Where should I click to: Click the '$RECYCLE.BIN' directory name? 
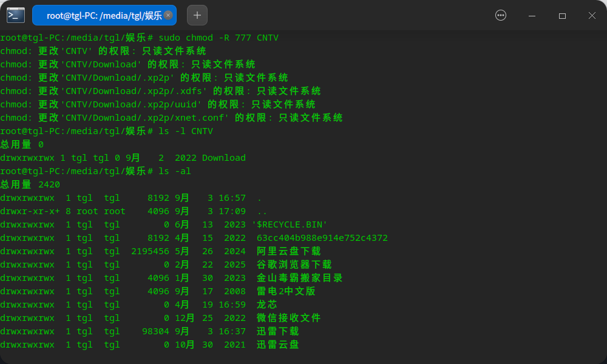(x=290, y=224)
